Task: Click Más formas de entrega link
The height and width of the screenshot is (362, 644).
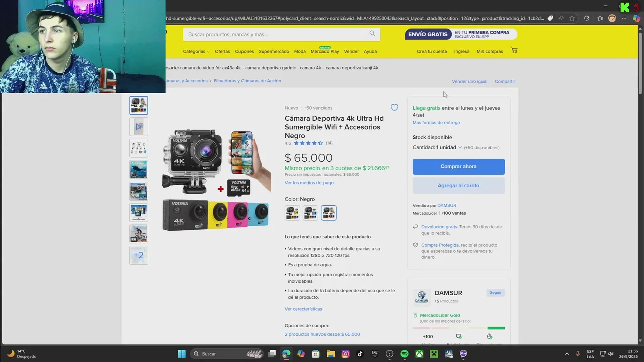Action: point(436,122)
